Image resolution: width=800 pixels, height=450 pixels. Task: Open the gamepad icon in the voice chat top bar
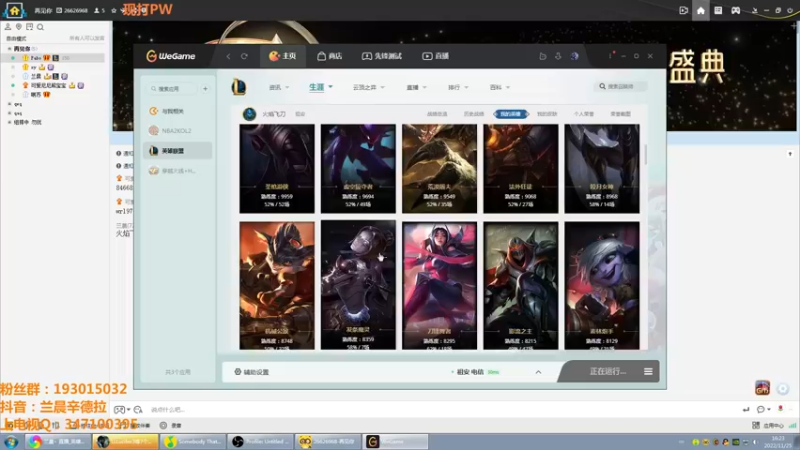(735, 10)
